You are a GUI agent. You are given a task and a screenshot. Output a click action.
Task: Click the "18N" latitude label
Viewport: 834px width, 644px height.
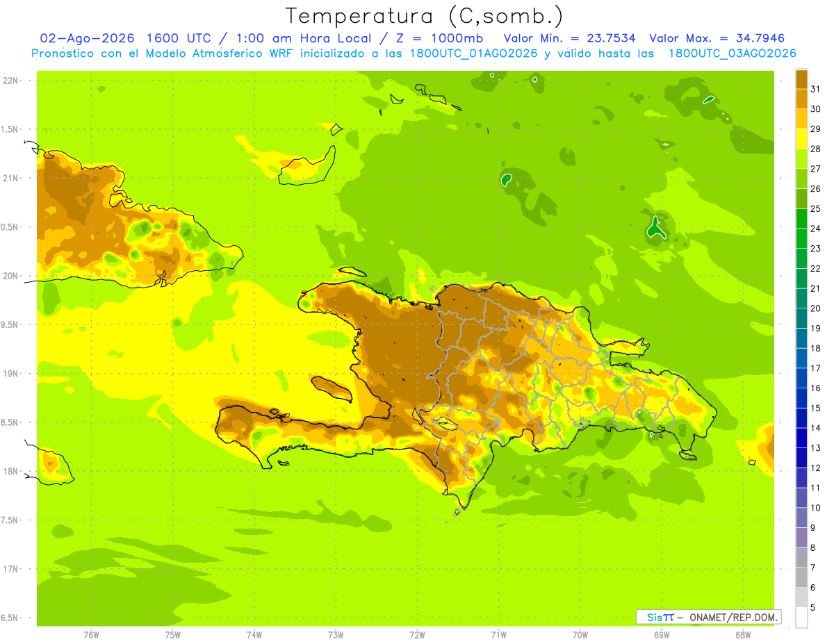click(10, 471)
